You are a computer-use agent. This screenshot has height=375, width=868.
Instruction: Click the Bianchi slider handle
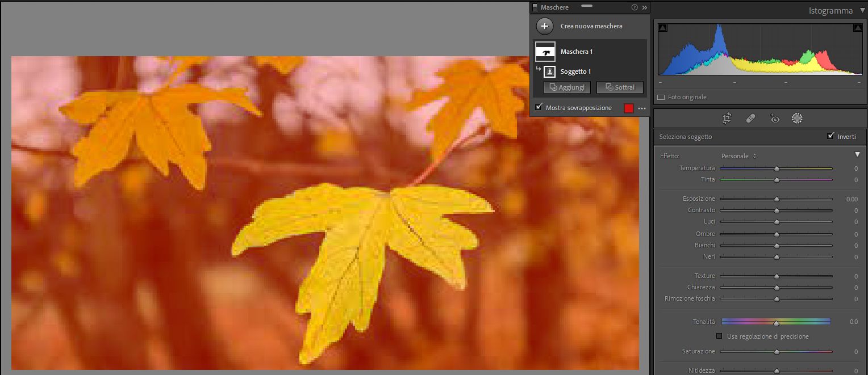777,246
